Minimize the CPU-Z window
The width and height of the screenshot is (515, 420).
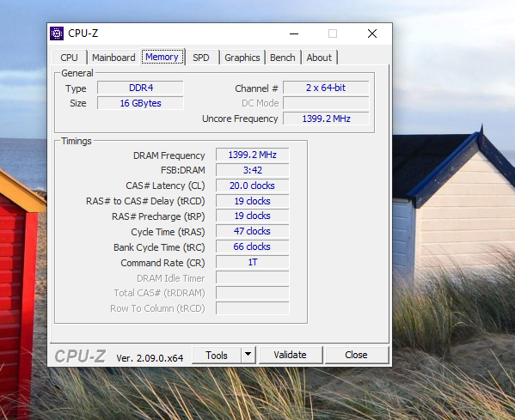[x=294, y=33]
